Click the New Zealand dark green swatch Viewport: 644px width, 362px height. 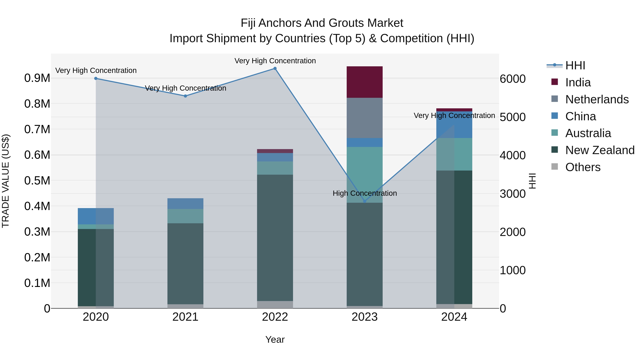click(555, 149)
